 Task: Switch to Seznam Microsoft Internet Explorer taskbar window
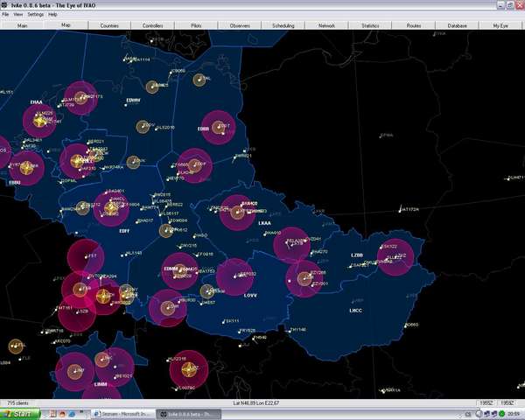123,414
